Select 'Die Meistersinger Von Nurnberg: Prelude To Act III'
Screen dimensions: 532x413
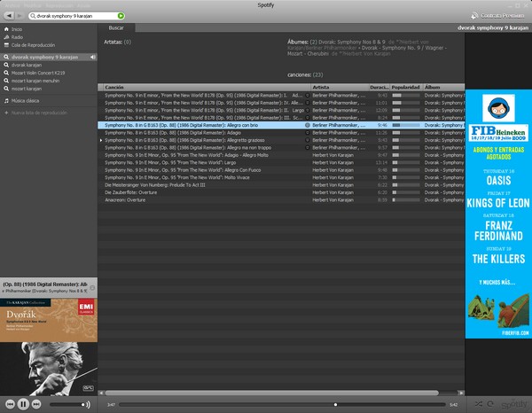281,185
